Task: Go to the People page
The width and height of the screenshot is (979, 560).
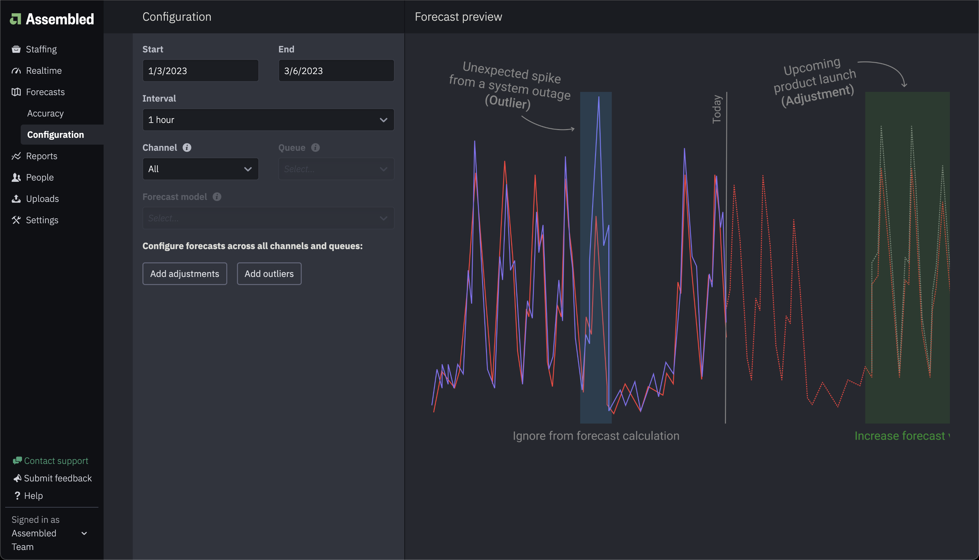Action: (40, 177)
